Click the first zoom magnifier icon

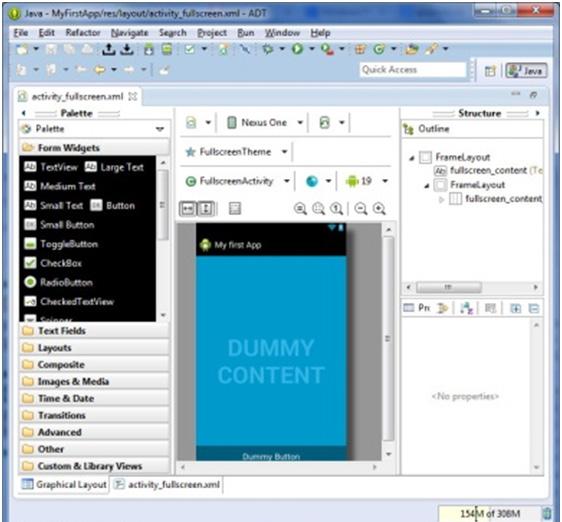(300, 208)
